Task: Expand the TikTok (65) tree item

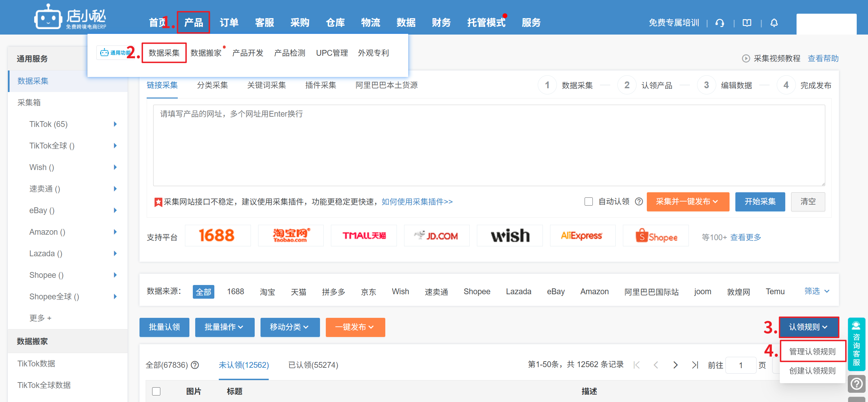Action: (115, 124)
